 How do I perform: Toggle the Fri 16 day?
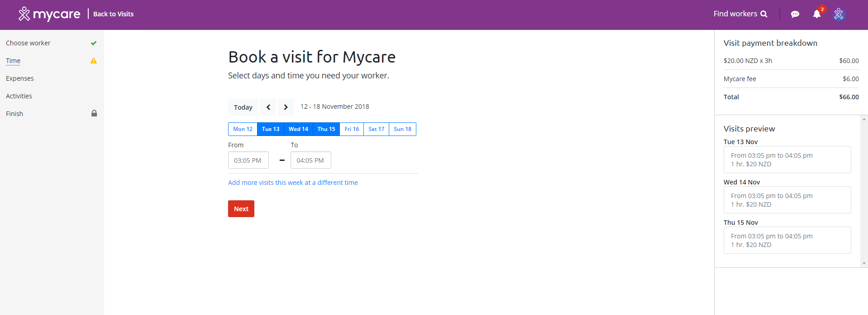(352, 129)
